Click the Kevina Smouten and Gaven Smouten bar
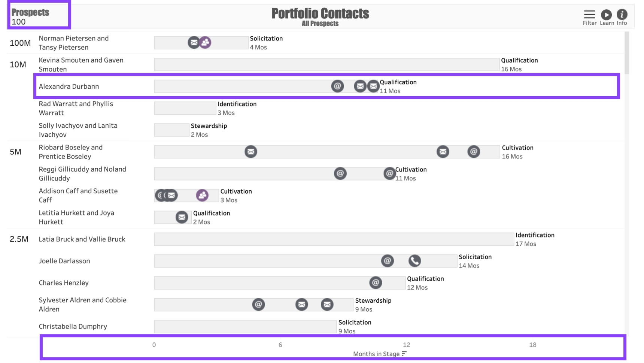Viewport: 644px width, 363px height. click(x=326, y=64)
